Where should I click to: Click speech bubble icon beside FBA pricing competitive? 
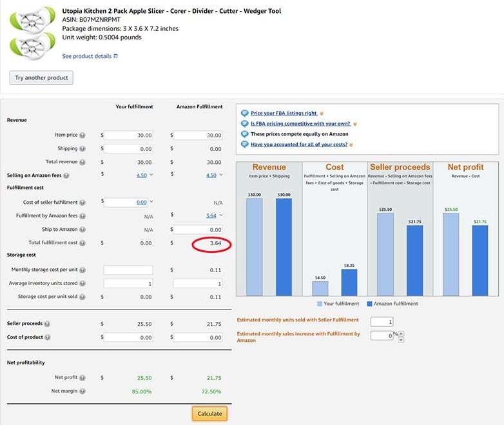(x=245, y=124)
